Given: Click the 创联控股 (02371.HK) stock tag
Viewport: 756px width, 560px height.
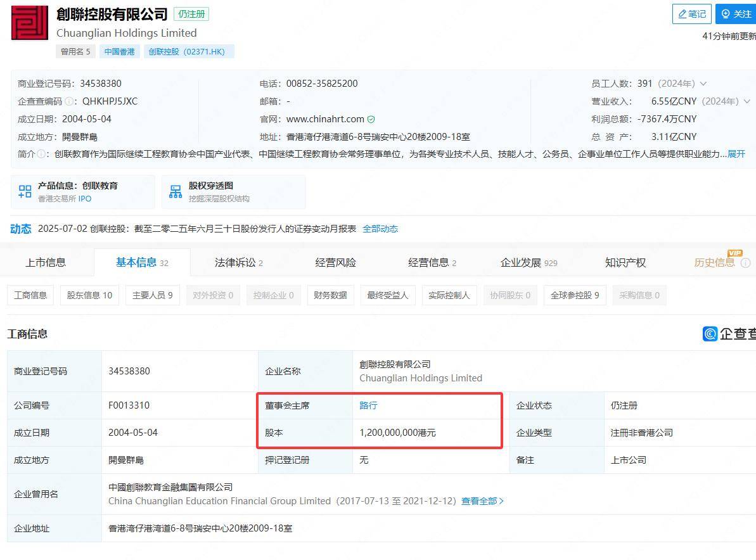Looking at the screenshot, I should pyautogui.click(x=189, y=51).
